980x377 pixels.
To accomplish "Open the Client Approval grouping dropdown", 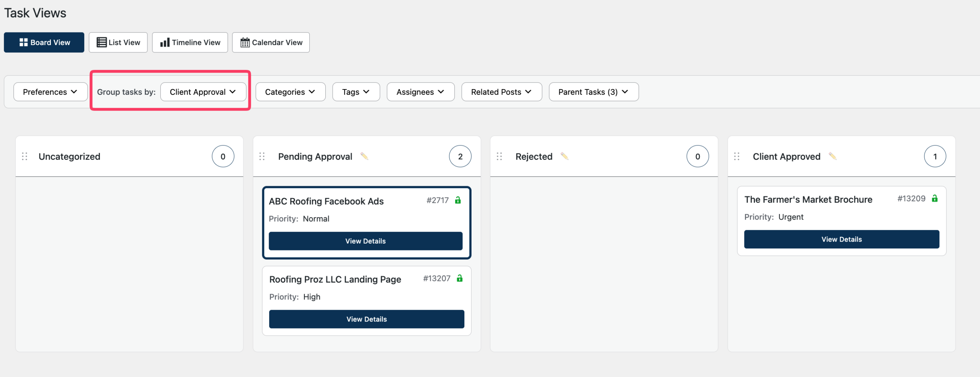I will coord(203,92).
